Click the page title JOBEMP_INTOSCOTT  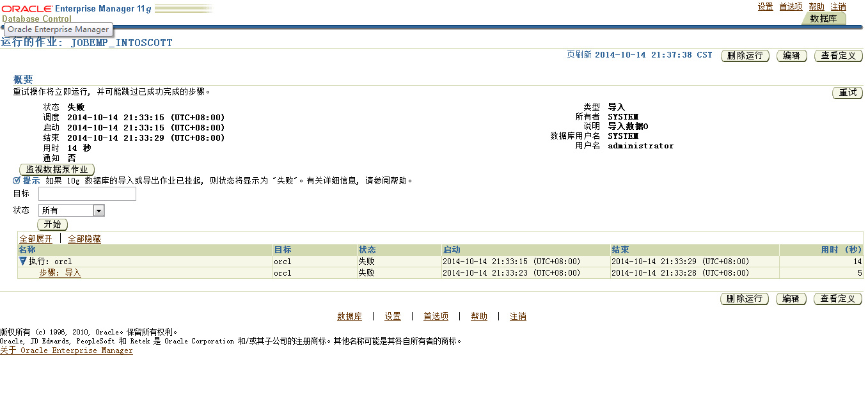click(x=122, y=43)
